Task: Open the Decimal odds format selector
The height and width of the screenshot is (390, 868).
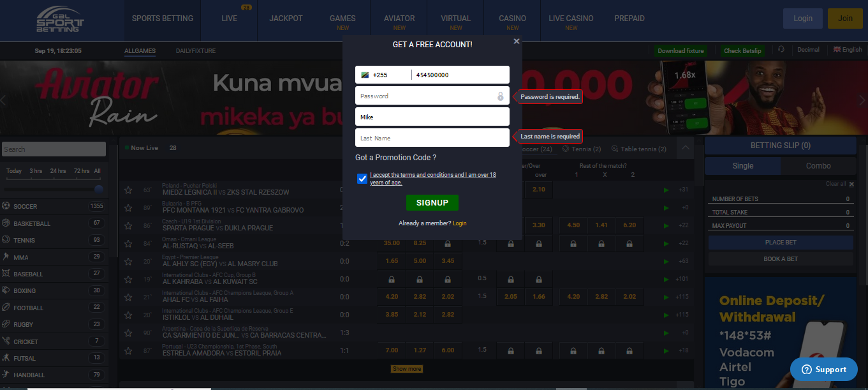Action: [808, 50]
